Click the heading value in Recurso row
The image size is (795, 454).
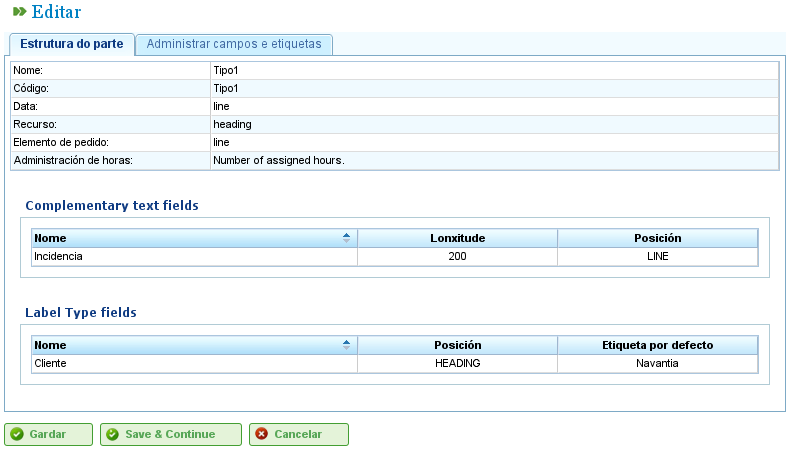232,125
